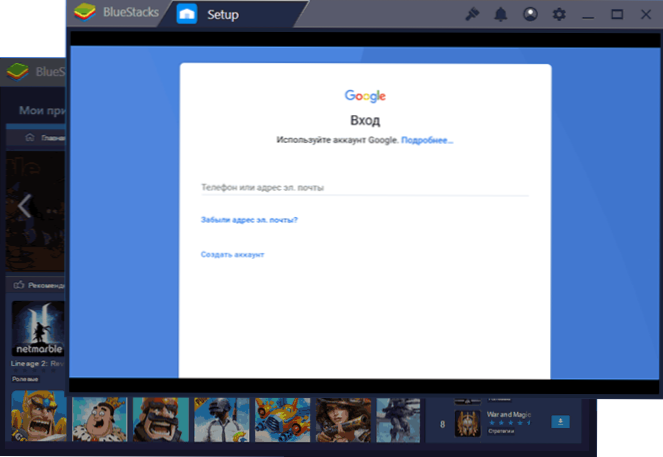Open the account profile icon
The height and width of the screenshot is (457, 663).
pos(530,14)
